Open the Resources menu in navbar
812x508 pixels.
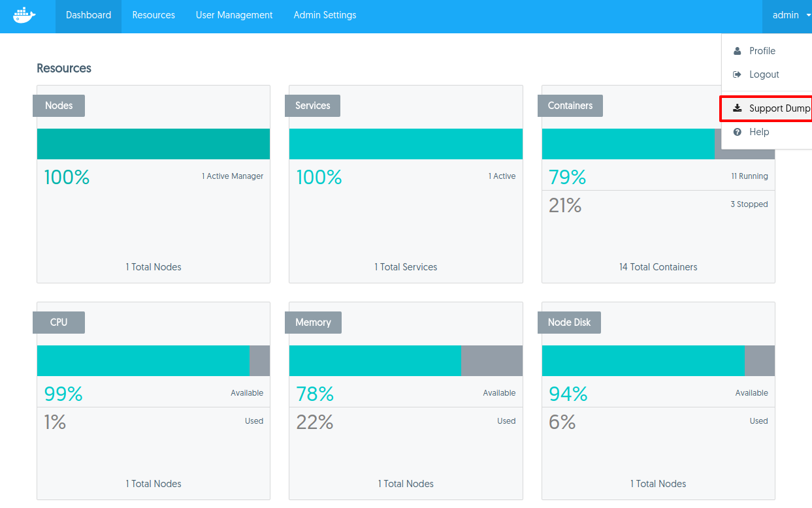click(x=154, y=16)
